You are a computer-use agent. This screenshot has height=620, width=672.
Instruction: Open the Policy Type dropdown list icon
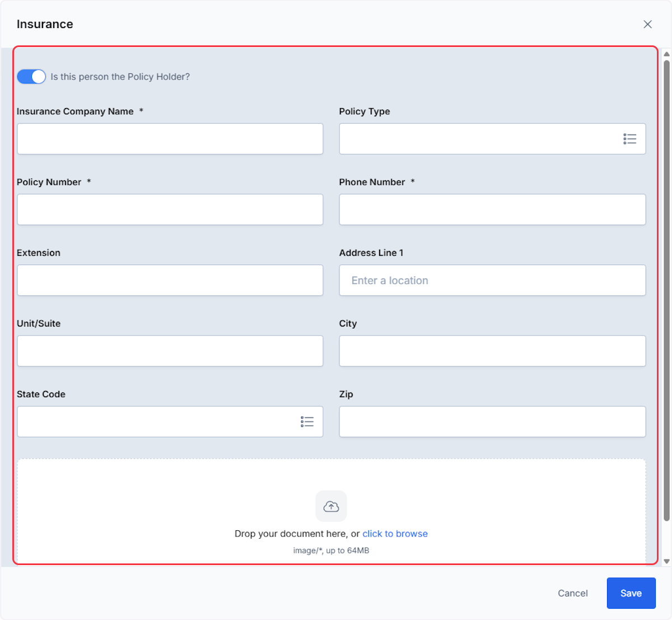(x=630, y=139)
